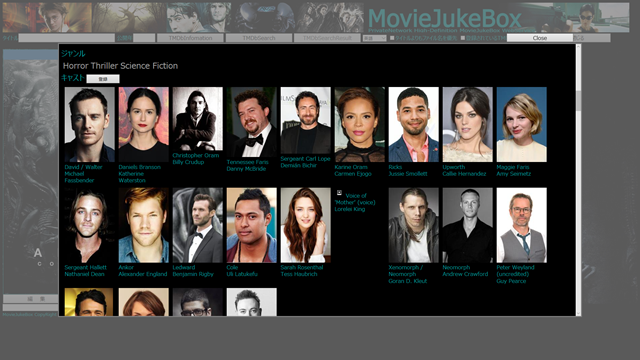This screenshot has height=360, width=640.
Task: Click the 'Daniels Branson Katherine Waterston' caption
Action: pyautogui.click(x=140, y=173)
